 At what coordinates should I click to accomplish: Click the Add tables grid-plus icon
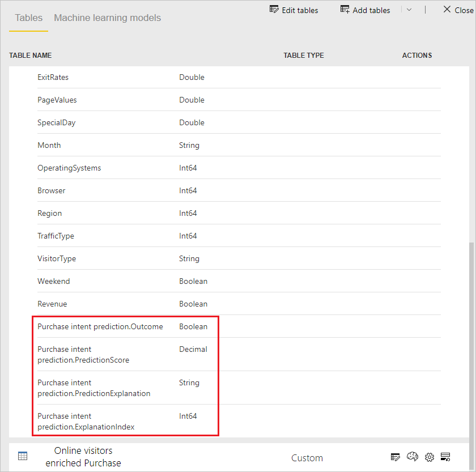(x=345, y=10)
